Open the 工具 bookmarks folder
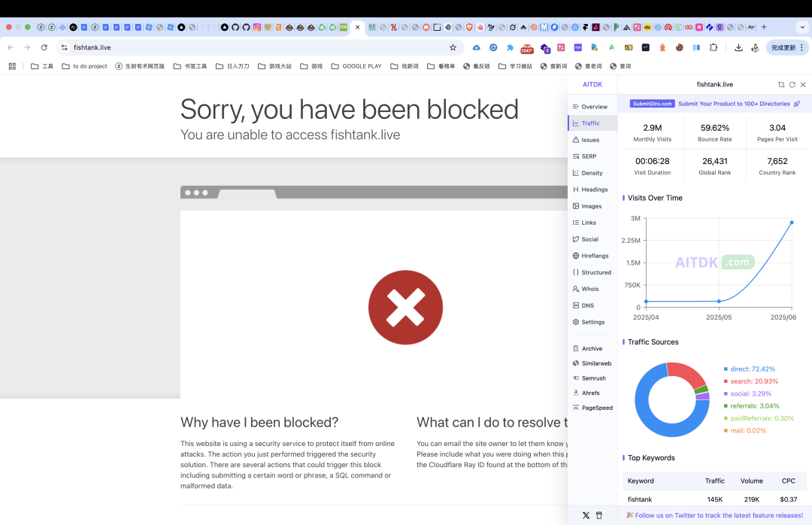The height and width of the screenshot is (525, 812). coord(42,66)
